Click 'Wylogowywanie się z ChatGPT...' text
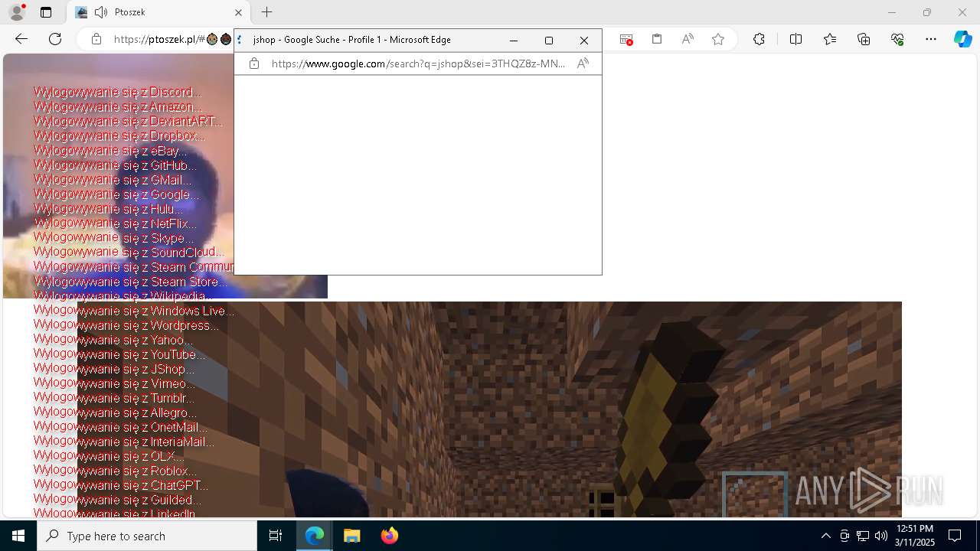The width and height of the screenshot is (980, 551). [x=121, y=485]
